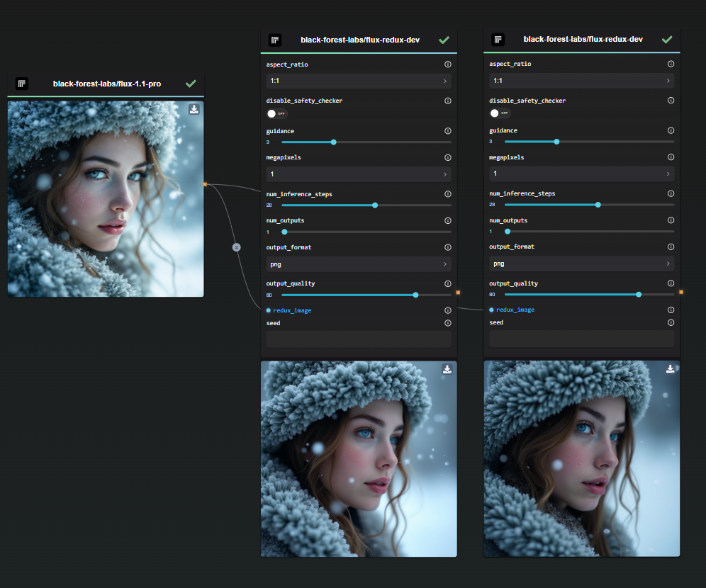706x588 pixels.
Task: Open output_format png dropdown in right node
Action: (x=582, y=264)
